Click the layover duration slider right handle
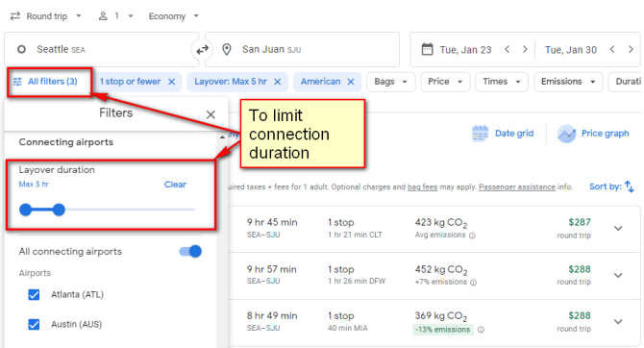644x348 pixels. (59, 210)
